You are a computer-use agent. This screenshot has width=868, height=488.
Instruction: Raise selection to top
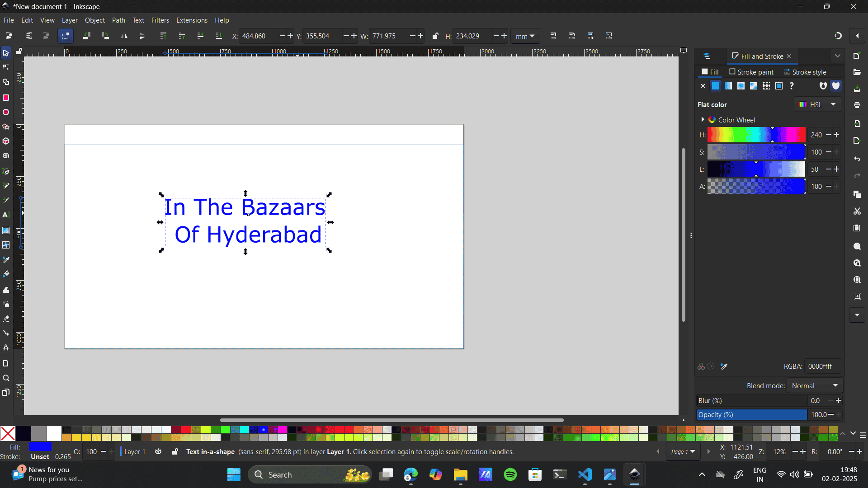click(x=163, y=36)
